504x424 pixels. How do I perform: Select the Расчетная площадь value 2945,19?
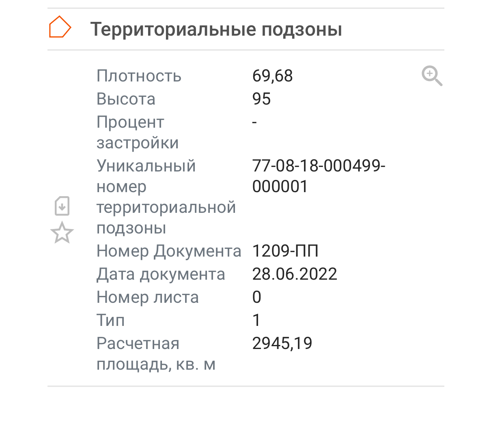click(282, 343)
